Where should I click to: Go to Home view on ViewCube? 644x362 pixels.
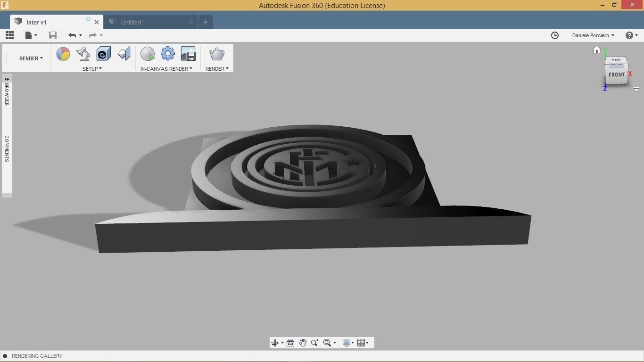pos(597,50)
